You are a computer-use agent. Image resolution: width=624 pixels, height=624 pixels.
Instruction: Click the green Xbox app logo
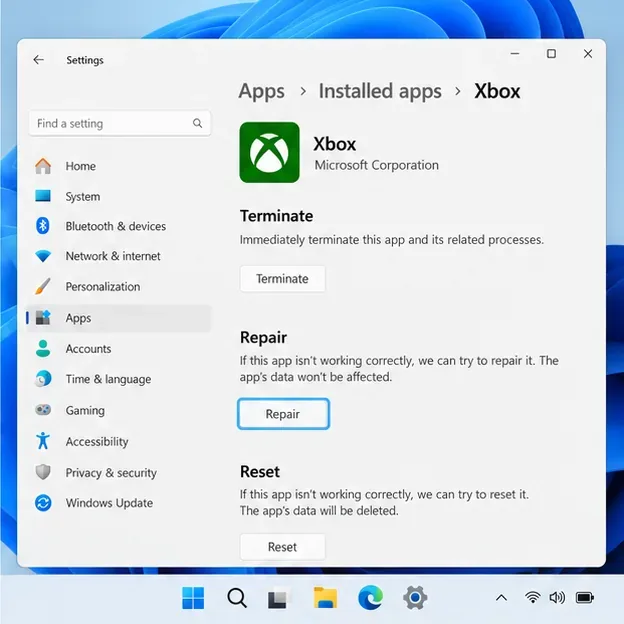(x=269, y=152)
